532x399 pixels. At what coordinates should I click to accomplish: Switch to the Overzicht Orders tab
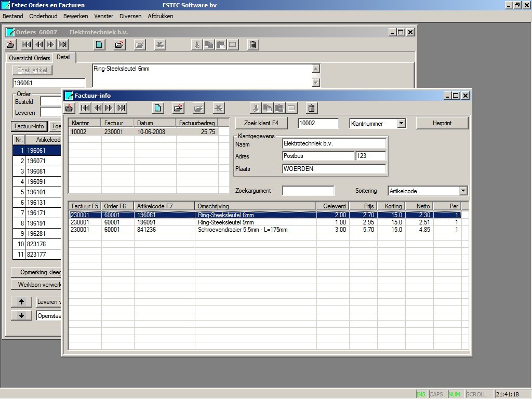(30, 58)
